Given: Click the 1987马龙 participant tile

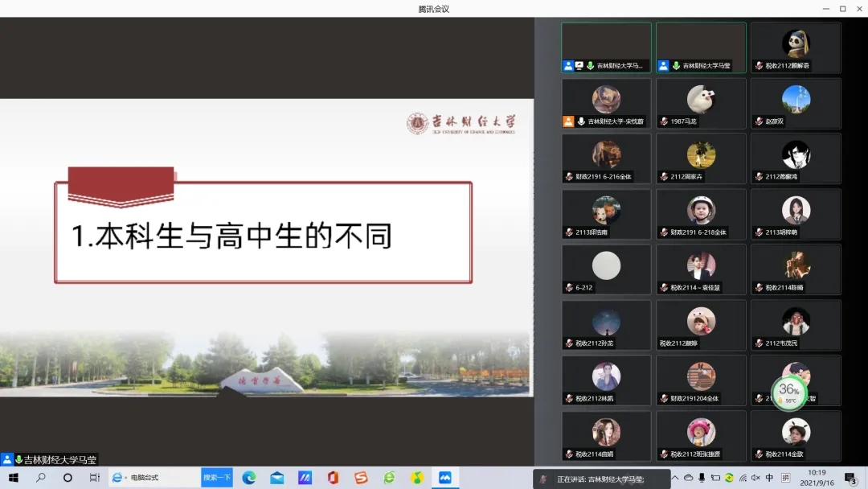Looking at the screenshot, I should click(701, 104).
